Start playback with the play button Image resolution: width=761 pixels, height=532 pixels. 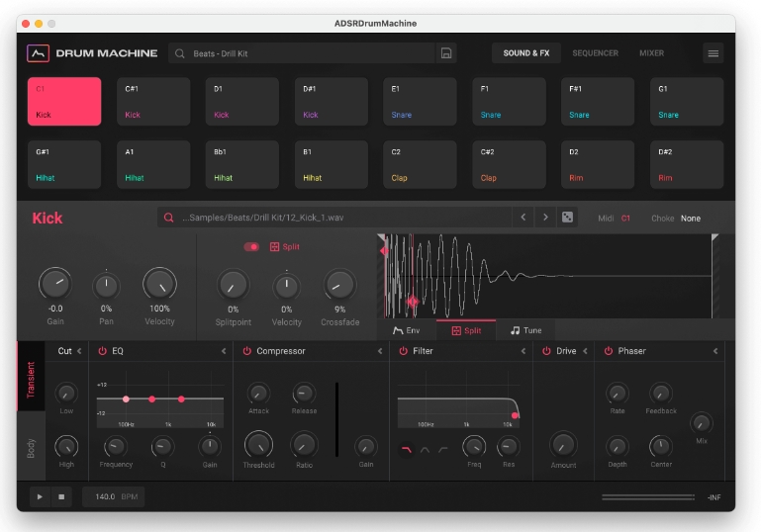click(x=40, y=496)
